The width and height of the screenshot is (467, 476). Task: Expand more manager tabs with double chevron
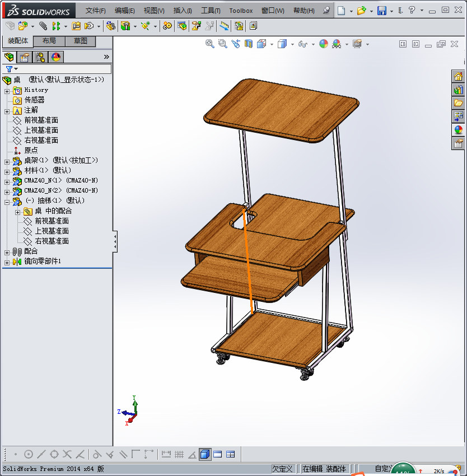pos(106,57)
